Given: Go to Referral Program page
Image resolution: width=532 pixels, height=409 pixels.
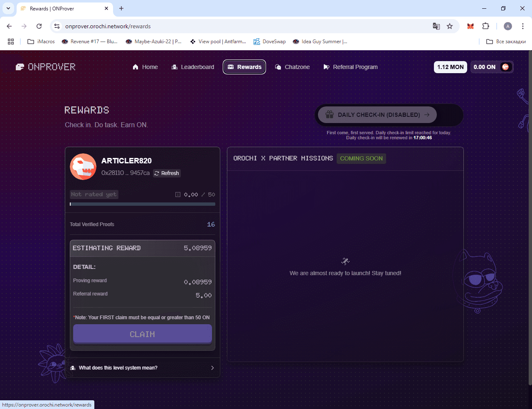Looking at the screenshot, I should [x=350, y=67].
